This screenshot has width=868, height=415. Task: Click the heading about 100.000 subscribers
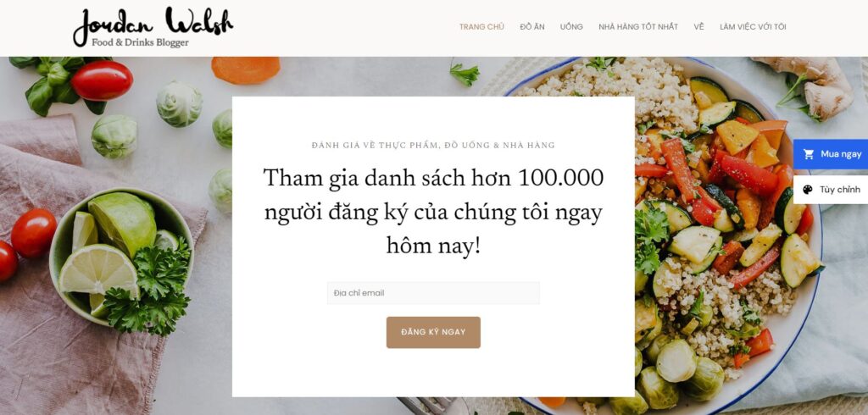[433, 212]
